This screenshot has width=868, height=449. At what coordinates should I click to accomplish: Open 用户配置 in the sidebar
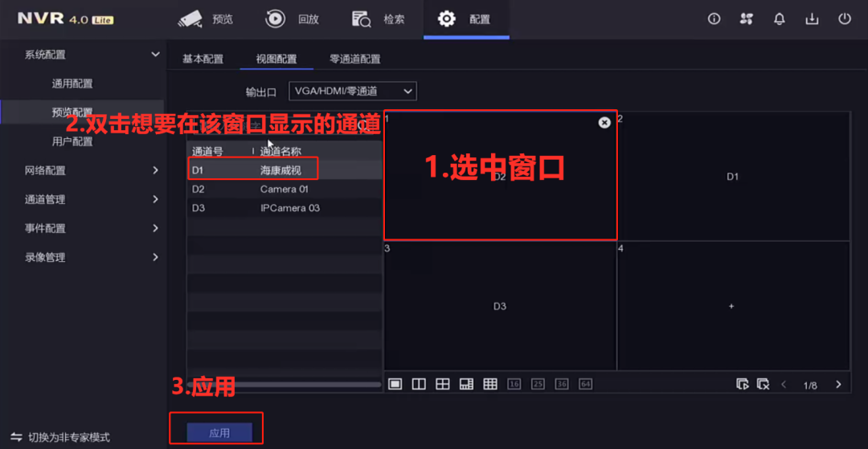coord(72,141)
